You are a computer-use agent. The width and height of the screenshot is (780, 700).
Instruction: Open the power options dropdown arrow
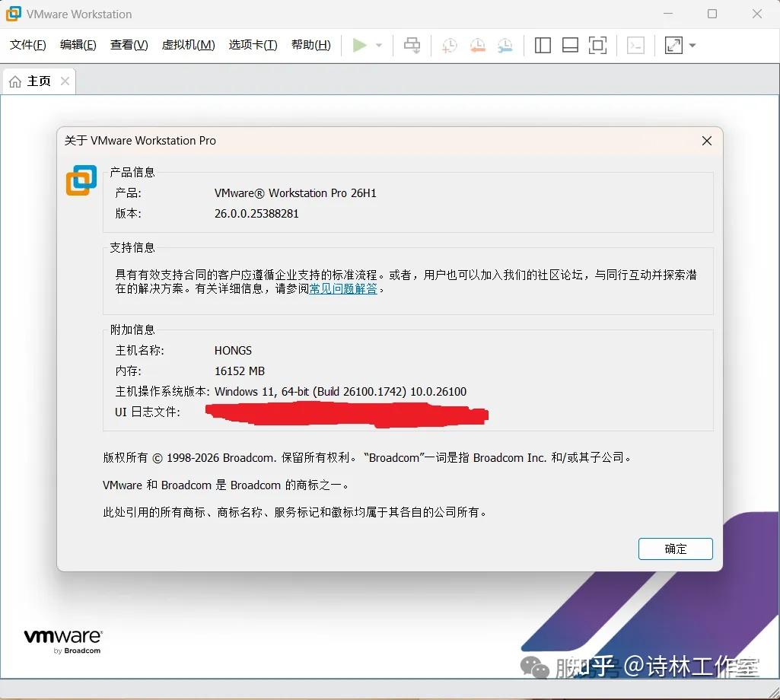tap(379, 46)
